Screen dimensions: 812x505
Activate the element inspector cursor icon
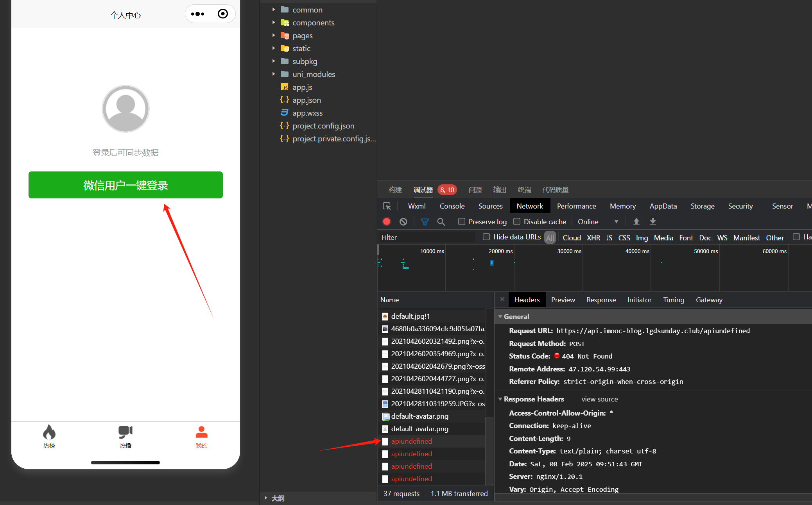(387, 206)
